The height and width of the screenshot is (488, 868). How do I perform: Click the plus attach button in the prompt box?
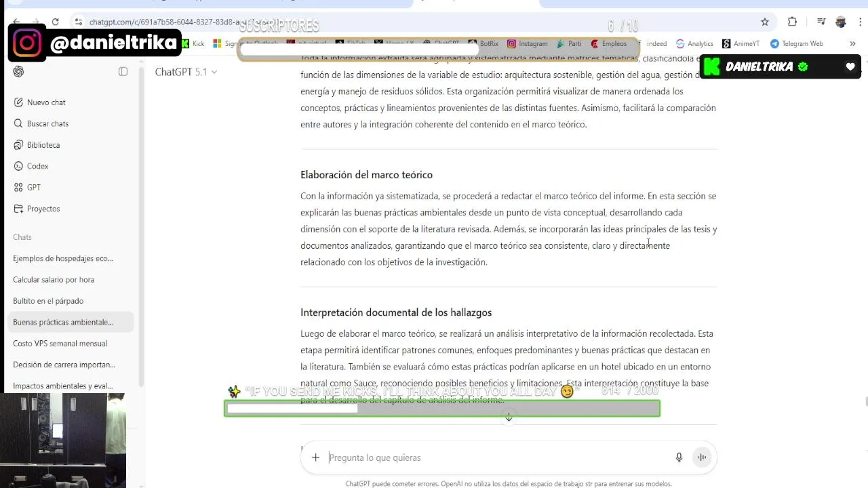[x=315, y=457]
